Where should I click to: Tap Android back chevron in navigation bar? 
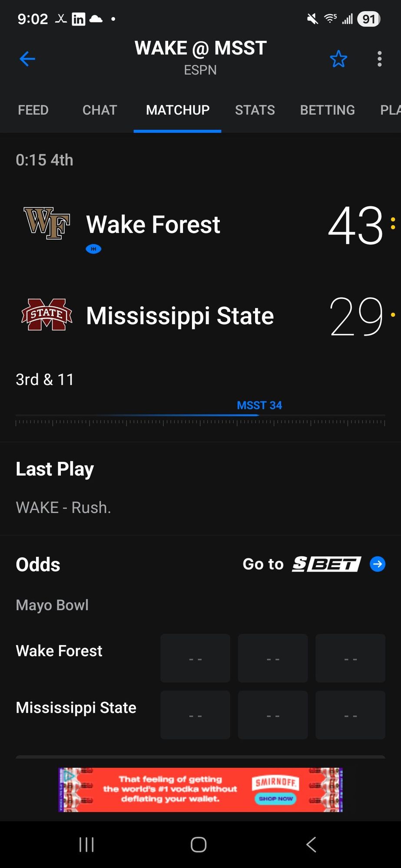click(311, 845)
